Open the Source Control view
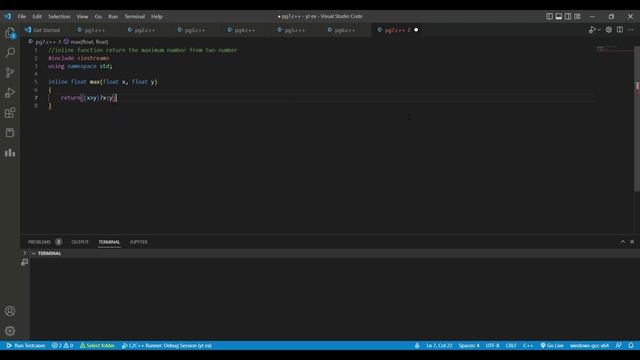The width and height of the screenshot is (640, 360). [x=10, y=73]
